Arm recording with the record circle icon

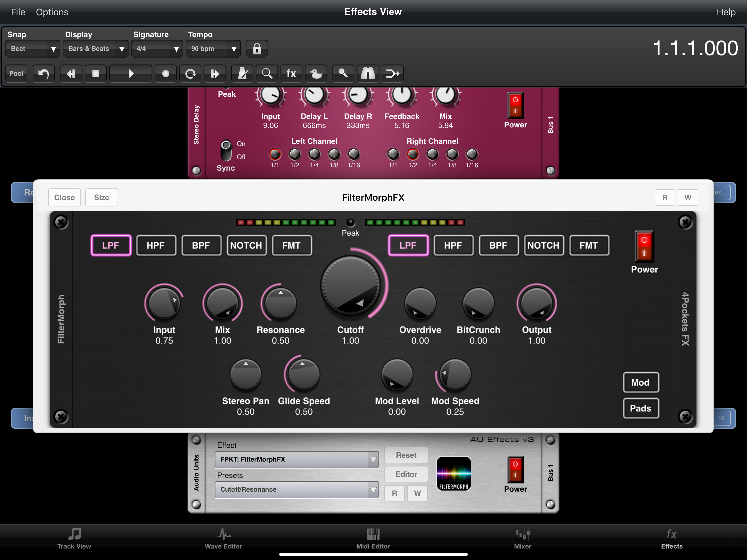165,73
